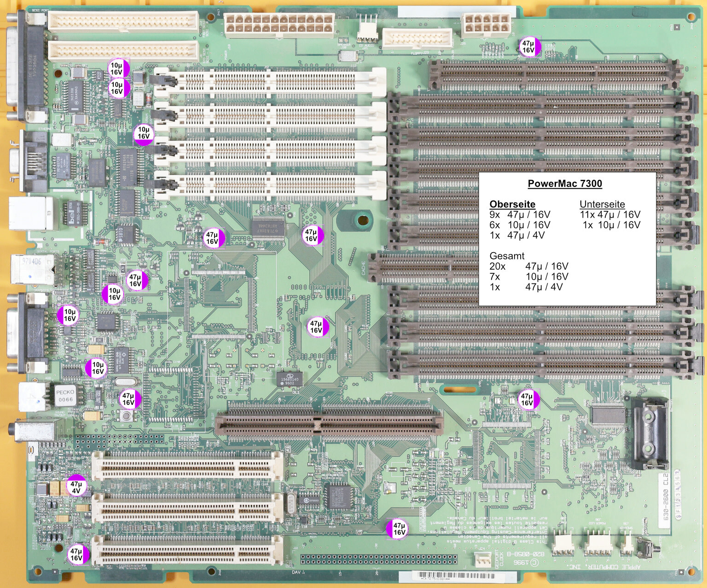This screenshot has width=707, height=588.
Task: Click the "1x 10µ / 16V" Unterseite line
Action: pos(611,225)
